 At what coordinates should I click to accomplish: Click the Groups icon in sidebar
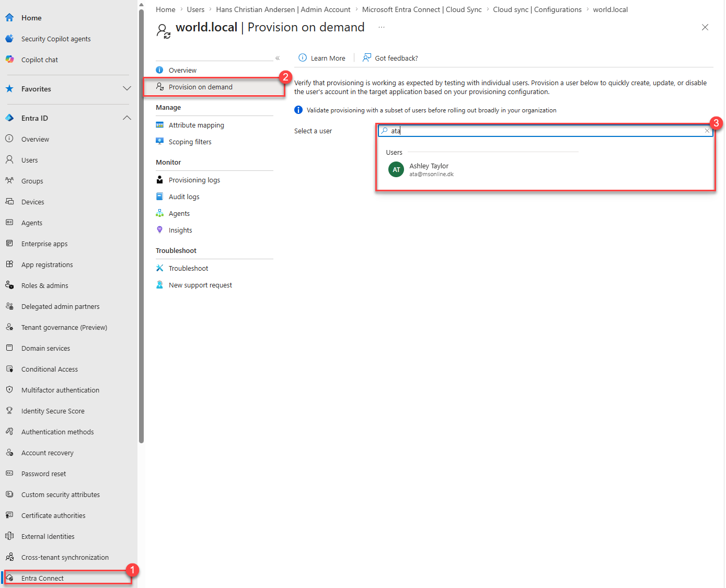(x=9, y=181)
